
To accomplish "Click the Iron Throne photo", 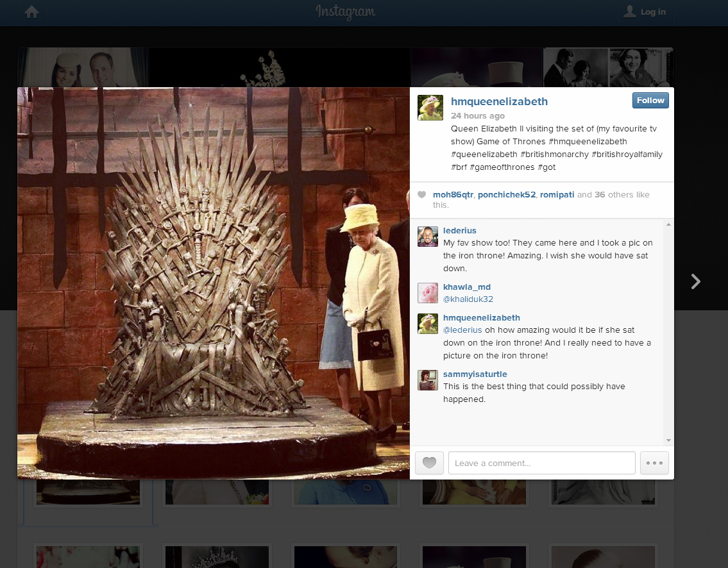I will 214,283.
